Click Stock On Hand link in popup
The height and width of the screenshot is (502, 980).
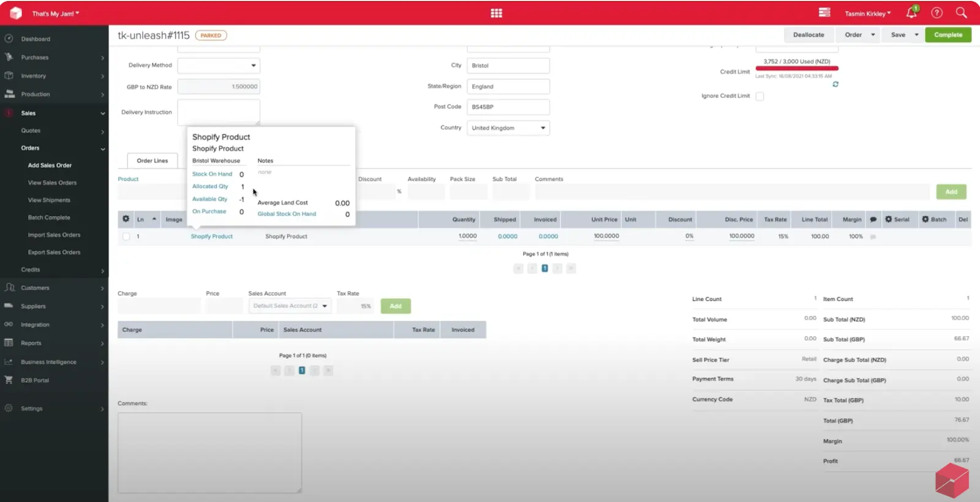212,174
